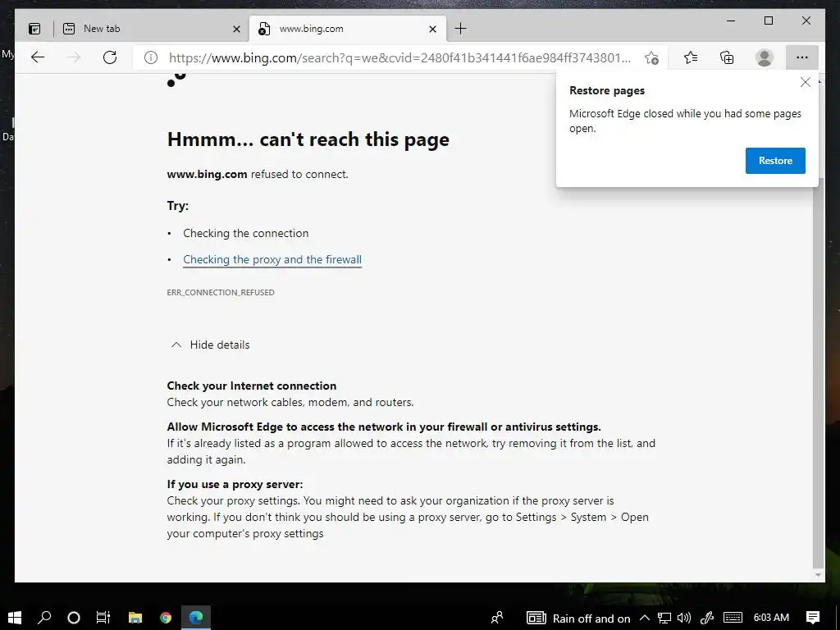Viewport: 840px width, 630px height.
Task: Show hidden system tray icons
Action: 645,619
